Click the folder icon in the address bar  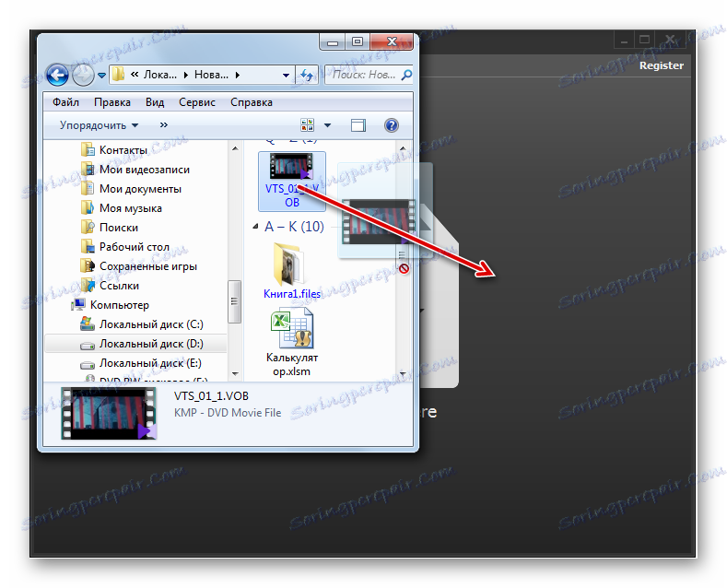[119, 75]
